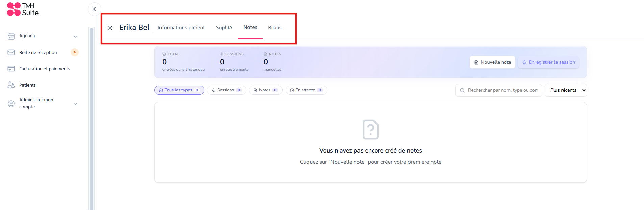Click the Patients people icon
Viewport: 644px width, 210px height.
(x=11, y=85)
